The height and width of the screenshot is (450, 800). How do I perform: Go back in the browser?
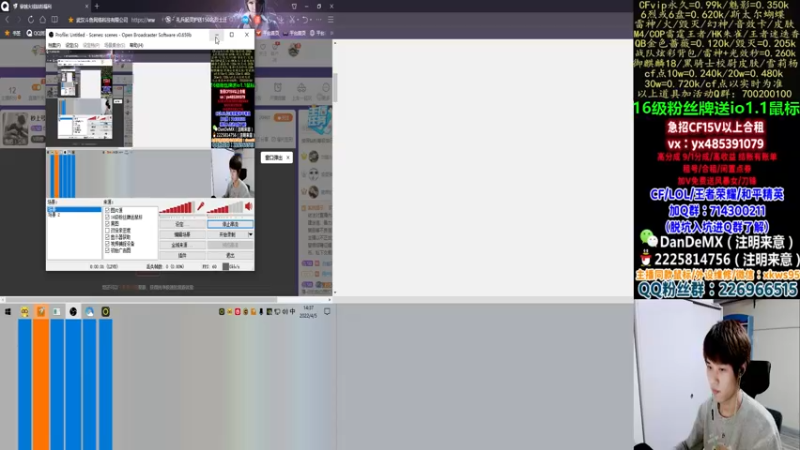[7, 20]
